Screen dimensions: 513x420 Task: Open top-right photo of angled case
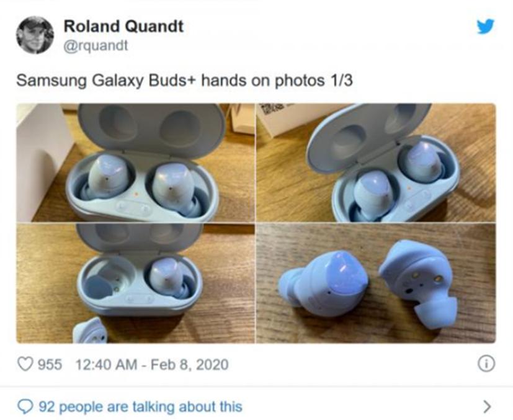coord(376,163)
